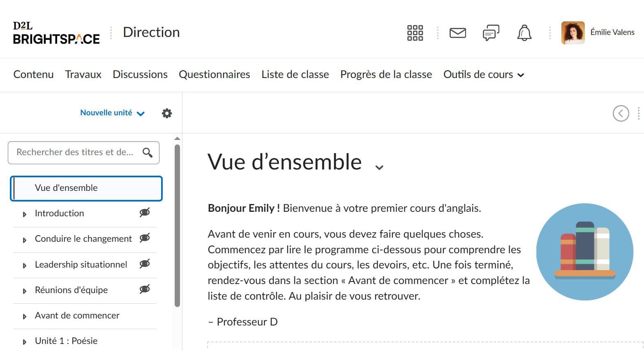Click the settings gear in the sidebar
The height and width of the screenshot is (362, 644).
pos(166,113)
